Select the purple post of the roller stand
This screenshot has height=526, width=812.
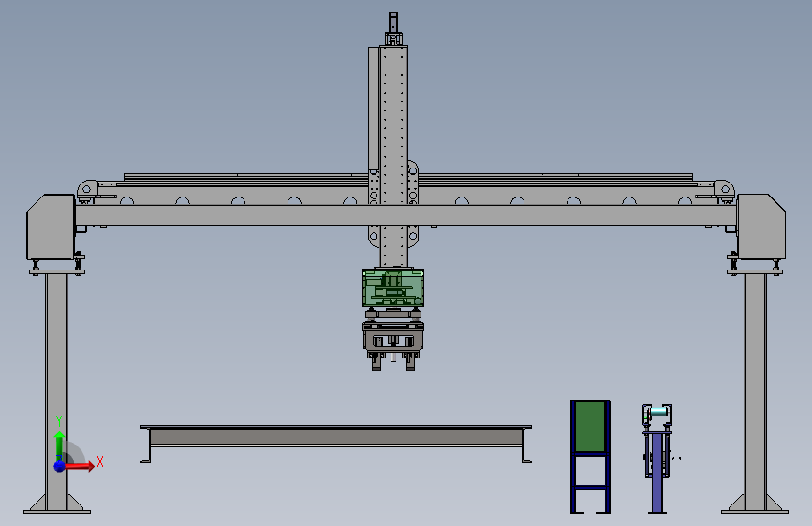[x=657, y=472]
